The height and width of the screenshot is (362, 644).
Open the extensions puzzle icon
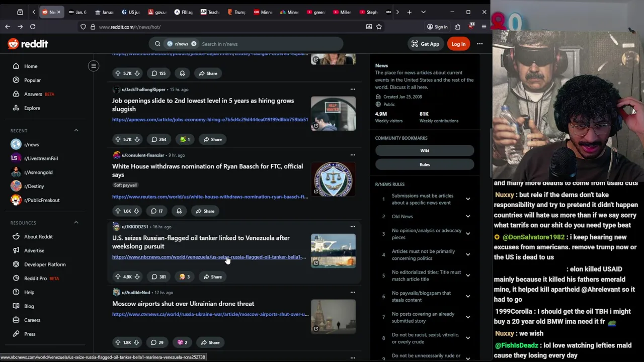(x=457, y=27)
